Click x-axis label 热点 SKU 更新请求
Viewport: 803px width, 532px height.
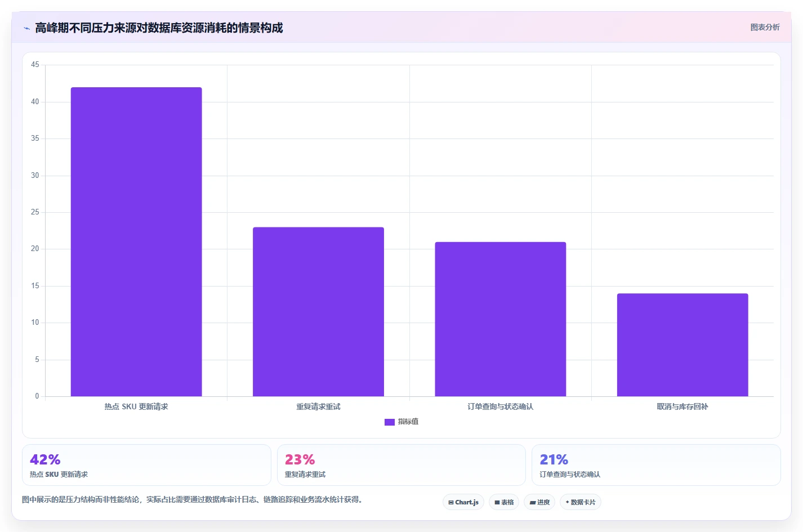(136, 406)
